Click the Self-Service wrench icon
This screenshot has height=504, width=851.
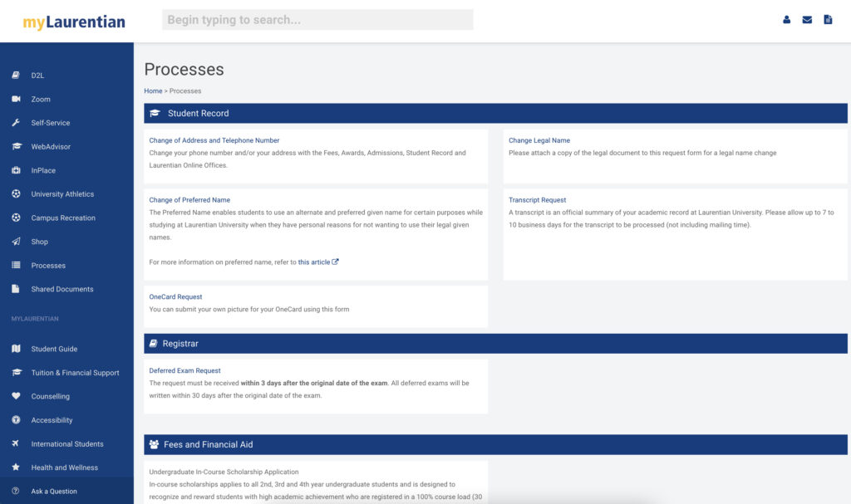(16, 123)
